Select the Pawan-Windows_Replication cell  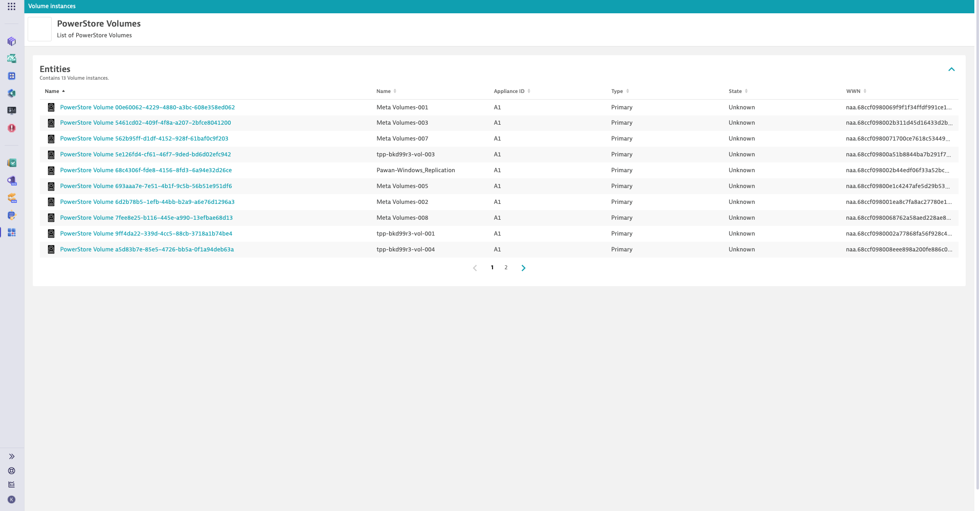[416, 170]
